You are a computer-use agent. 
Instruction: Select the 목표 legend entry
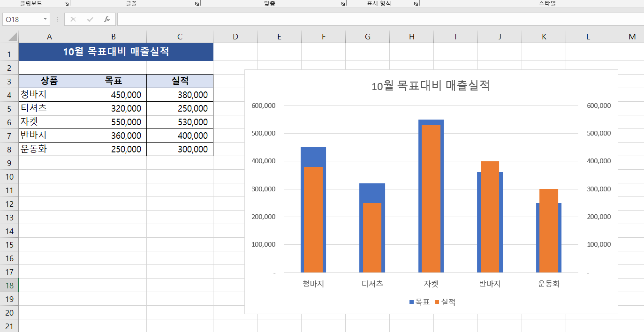[419, 302]
